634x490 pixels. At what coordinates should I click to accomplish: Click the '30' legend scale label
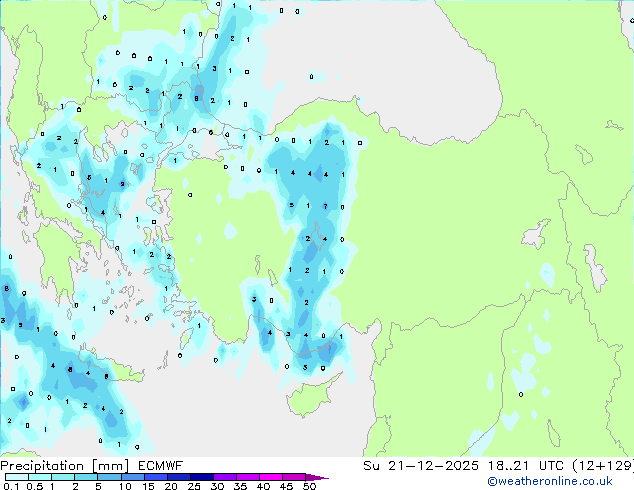217,486
